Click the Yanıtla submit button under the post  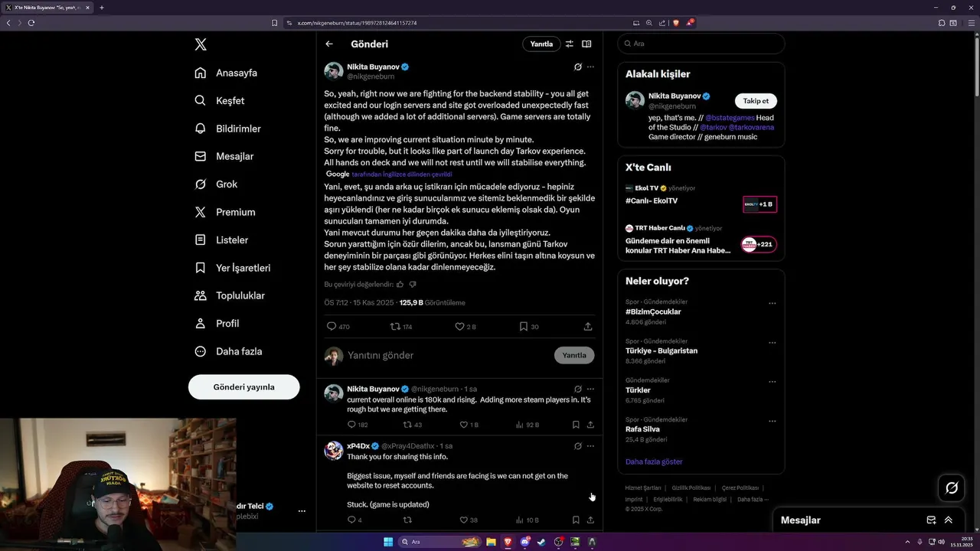click(574, 355)
